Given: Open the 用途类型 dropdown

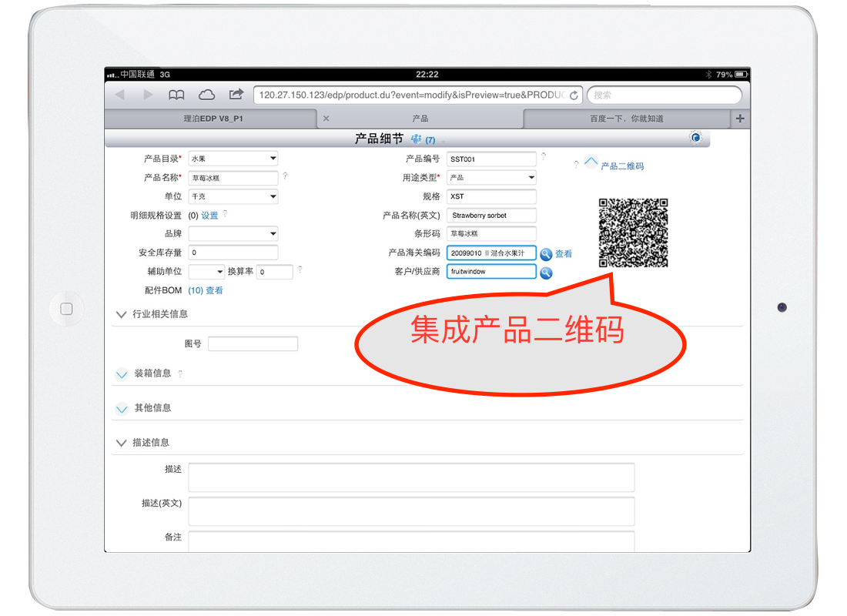Looking at the screenshot, I should click(491, 178).
